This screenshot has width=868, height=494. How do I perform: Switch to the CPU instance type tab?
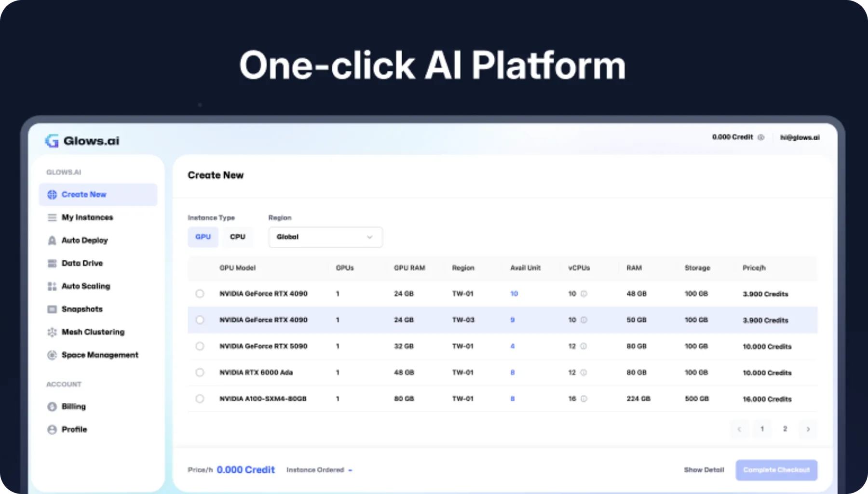237,237
